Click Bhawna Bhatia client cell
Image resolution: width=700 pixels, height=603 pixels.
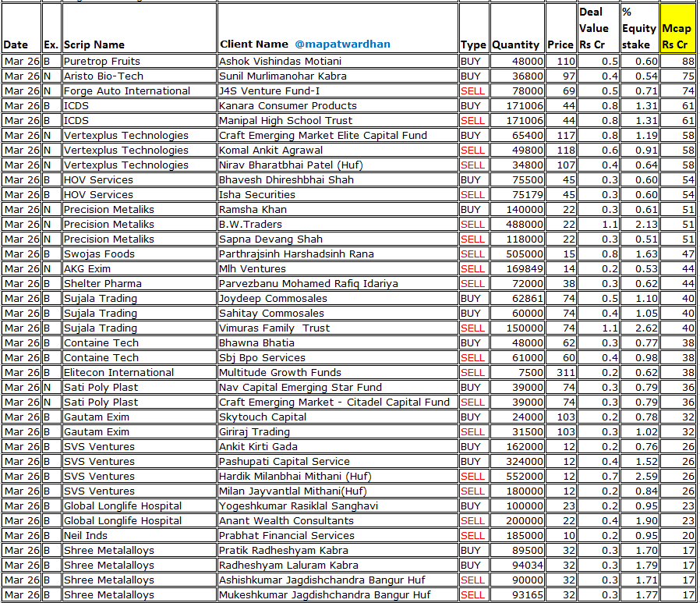coord(338,342)
